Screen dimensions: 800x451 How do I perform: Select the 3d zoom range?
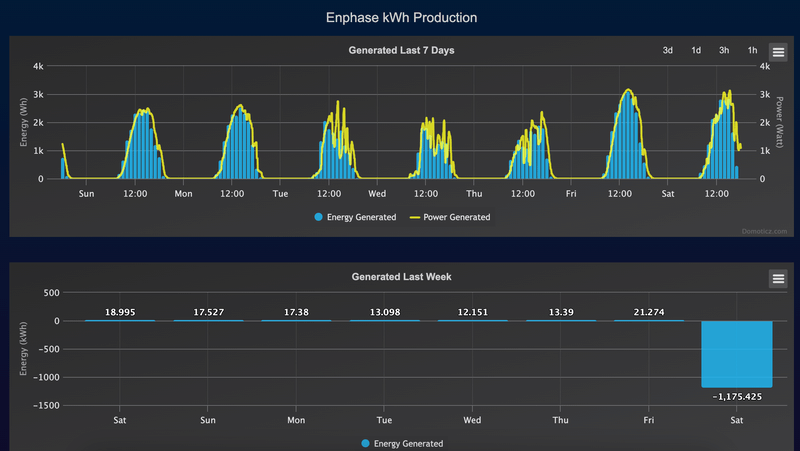(668, 51)
